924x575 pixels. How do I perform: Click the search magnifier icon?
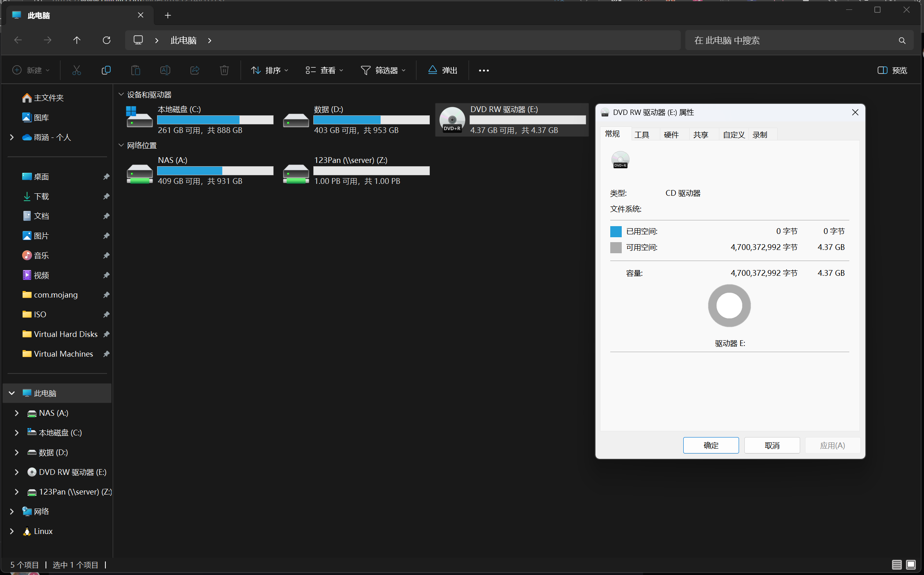[x=902, y=41]
